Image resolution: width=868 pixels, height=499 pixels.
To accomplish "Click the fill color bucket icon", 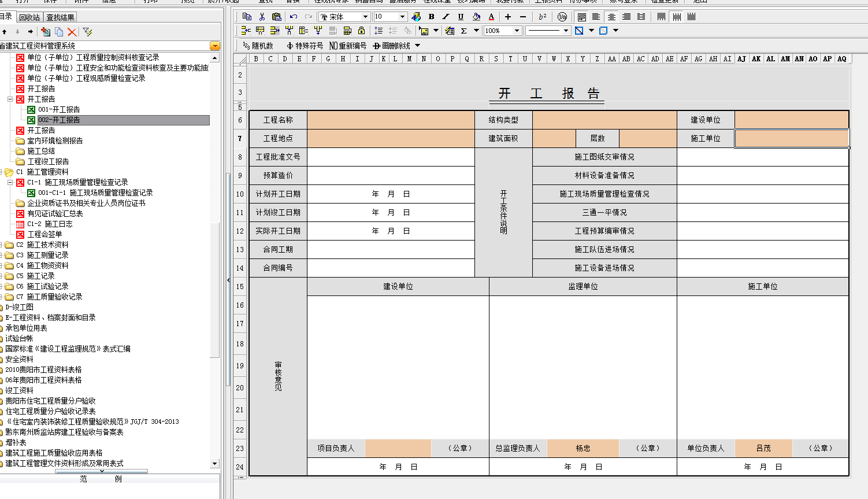I will [x=476, y=17].
